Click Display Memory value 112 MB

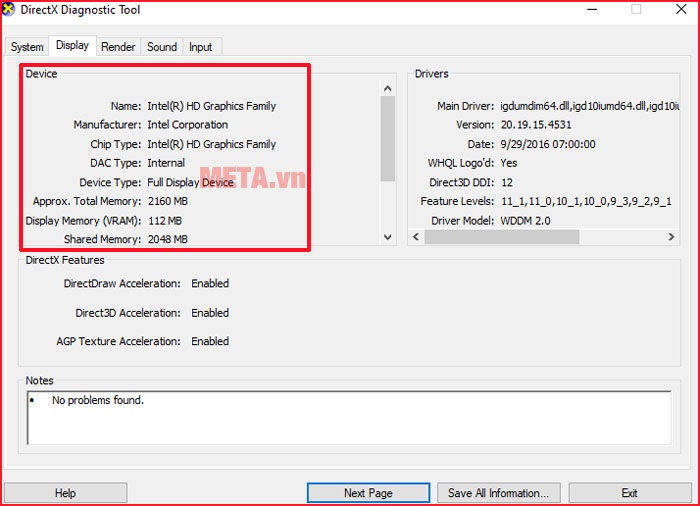(x=165, y=221)
